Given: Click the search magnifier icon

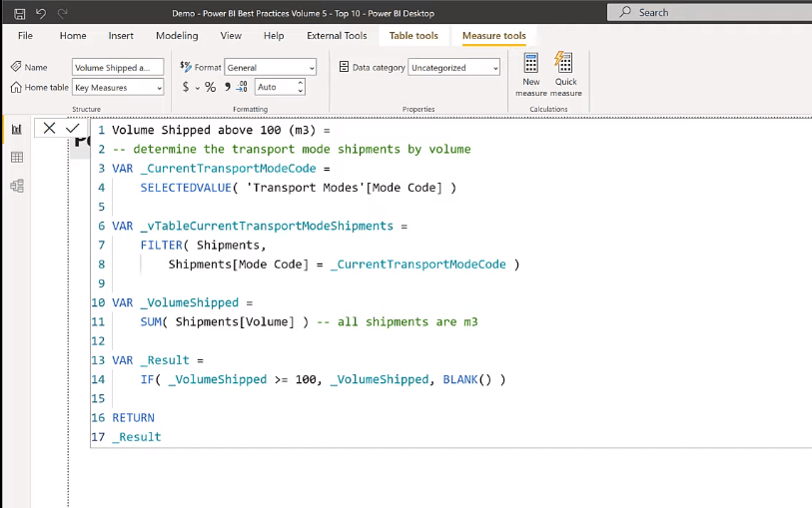Looking at the screenshot, I should pos(625,12).
